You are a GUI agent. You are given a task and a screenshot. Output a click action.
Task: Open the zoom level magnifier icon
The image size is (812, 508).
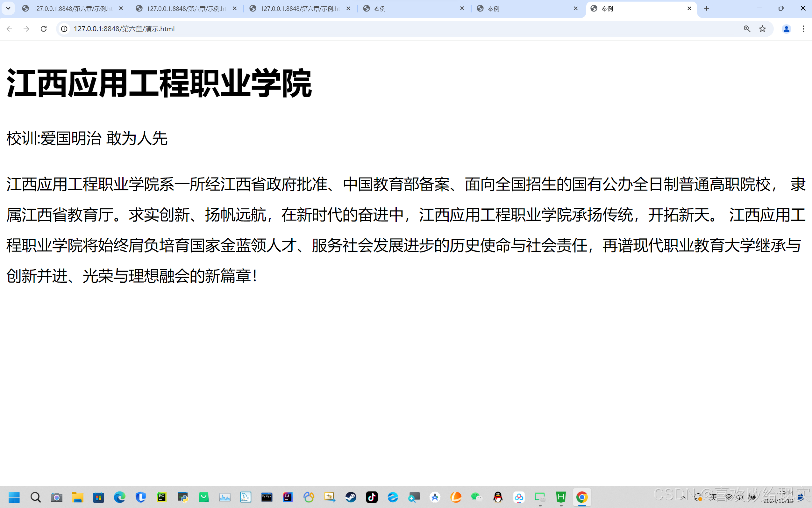[x=746, y=29]
